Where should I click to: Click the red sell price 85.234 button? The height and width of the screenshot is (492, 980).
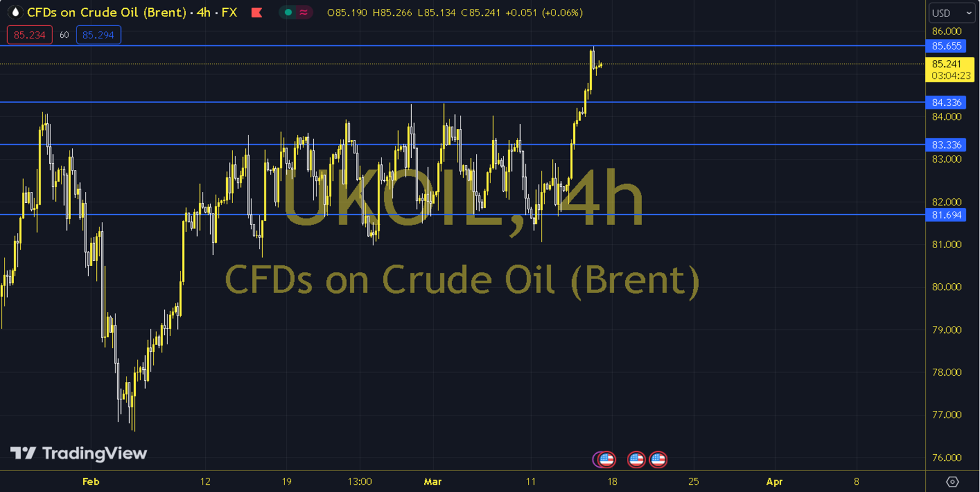pos(30,35)
